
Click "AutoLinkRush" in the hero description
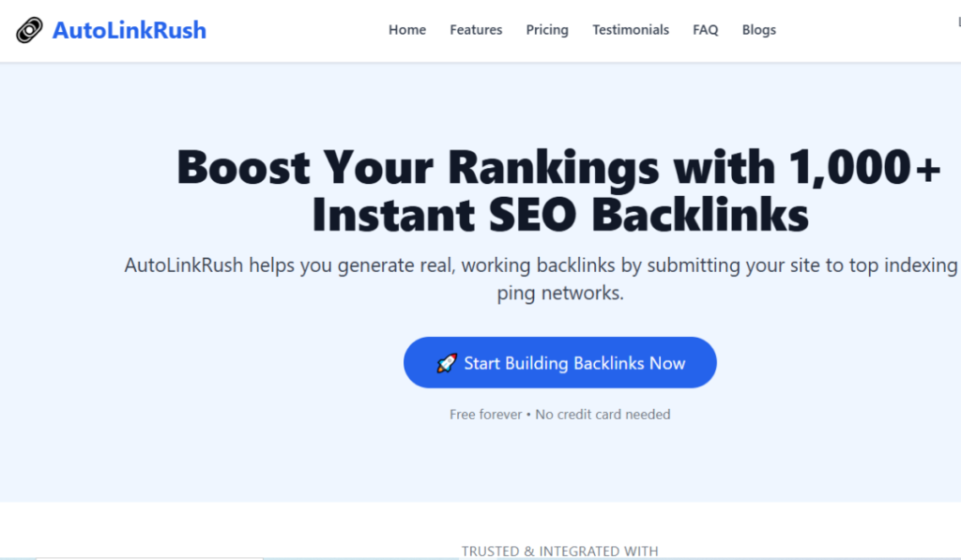point(184,265)
